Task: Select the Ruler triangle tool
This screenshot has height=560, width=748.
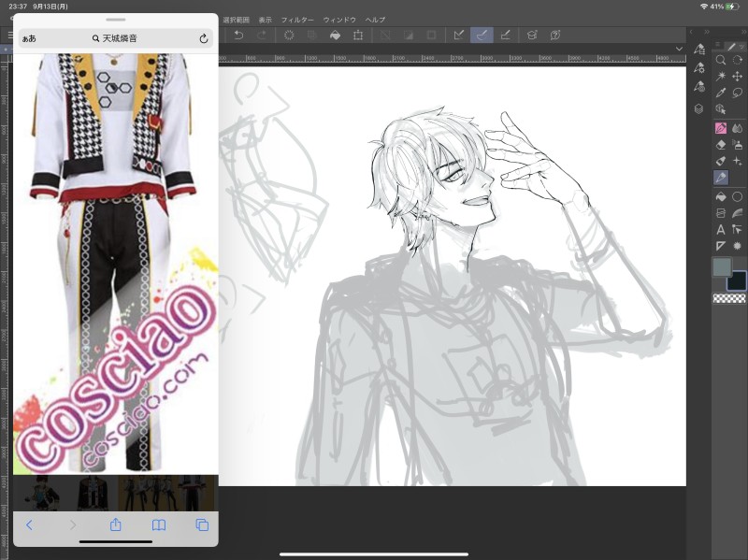Action: pyautogui.click(x=721, y=246)
